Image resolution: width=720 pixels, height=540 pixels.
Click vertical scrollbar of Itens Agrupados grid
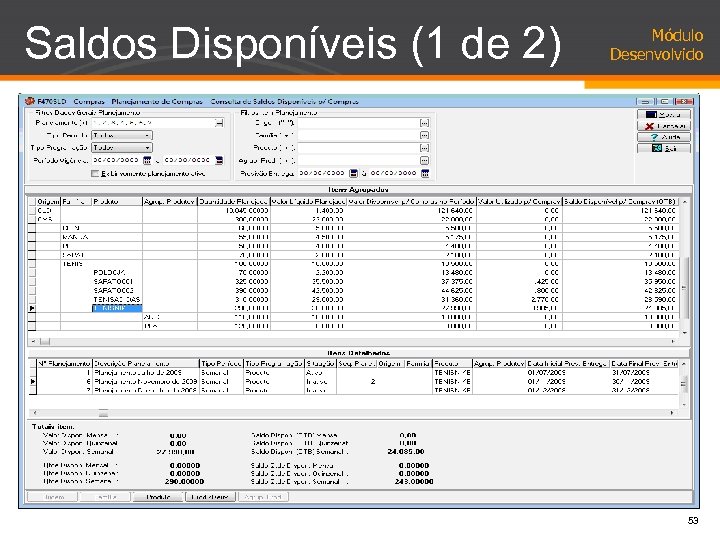pos(684,288)
